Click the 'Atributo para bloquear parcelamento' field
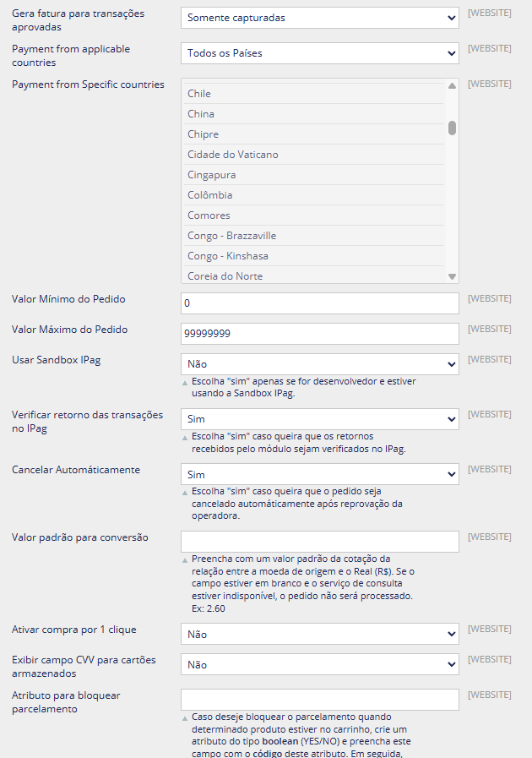Image resolution: width=532 pixels, height=758 pixels. 319,699
